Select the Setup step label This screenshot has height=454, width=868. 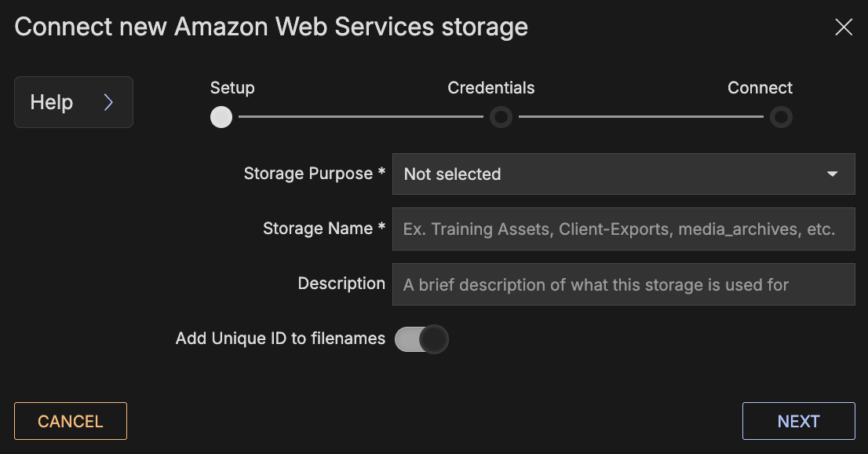pos(232,88)
